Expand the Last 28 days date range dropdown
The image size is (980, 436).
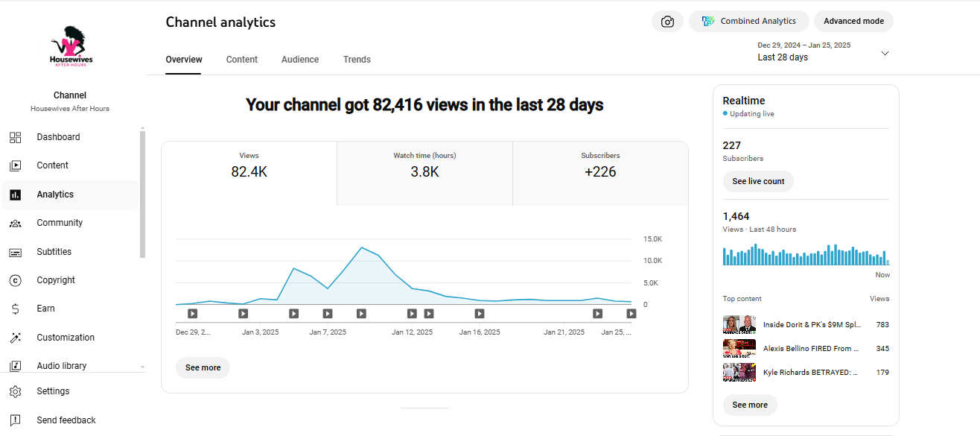824,51
